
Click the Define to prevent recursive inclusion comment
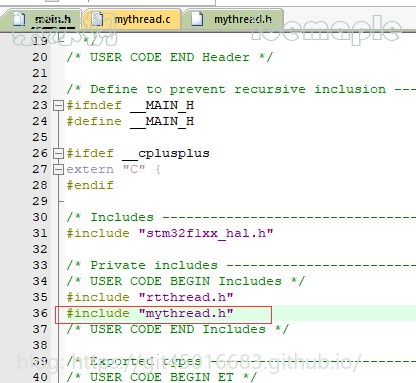tap(241, 89)
